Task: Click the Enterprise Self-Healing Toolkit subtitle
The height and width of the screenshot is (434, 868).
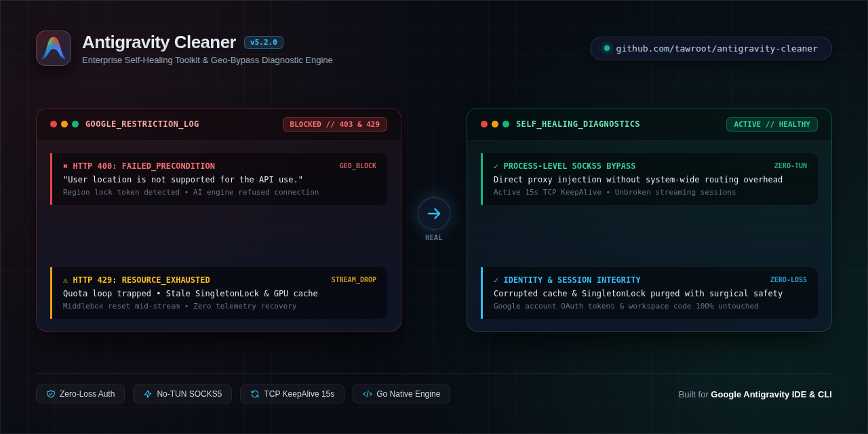Action: (208, 60)
